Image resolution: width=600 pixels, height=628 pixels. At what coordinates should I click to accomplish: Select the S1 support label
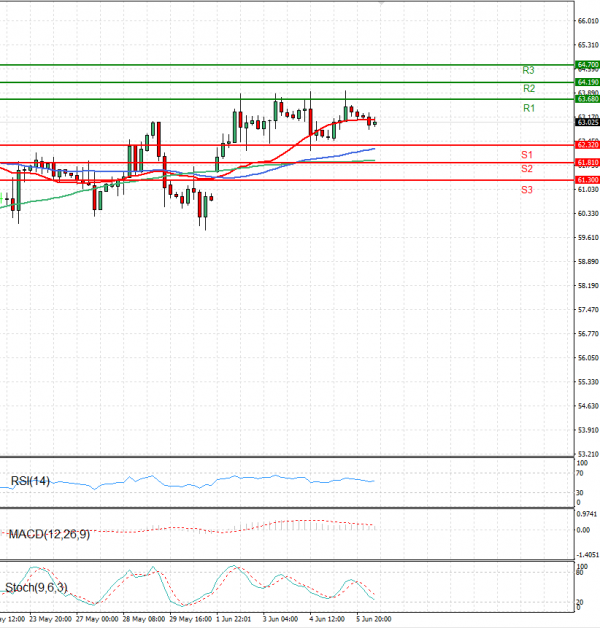(526, 155)
